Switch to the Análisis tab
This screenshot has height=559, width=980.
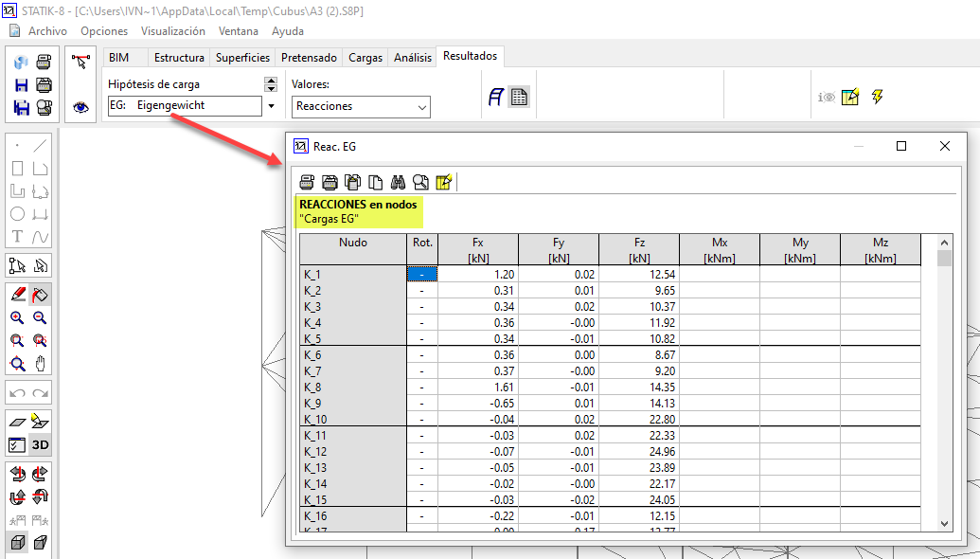pyautogui.click(x=413, y=58)
